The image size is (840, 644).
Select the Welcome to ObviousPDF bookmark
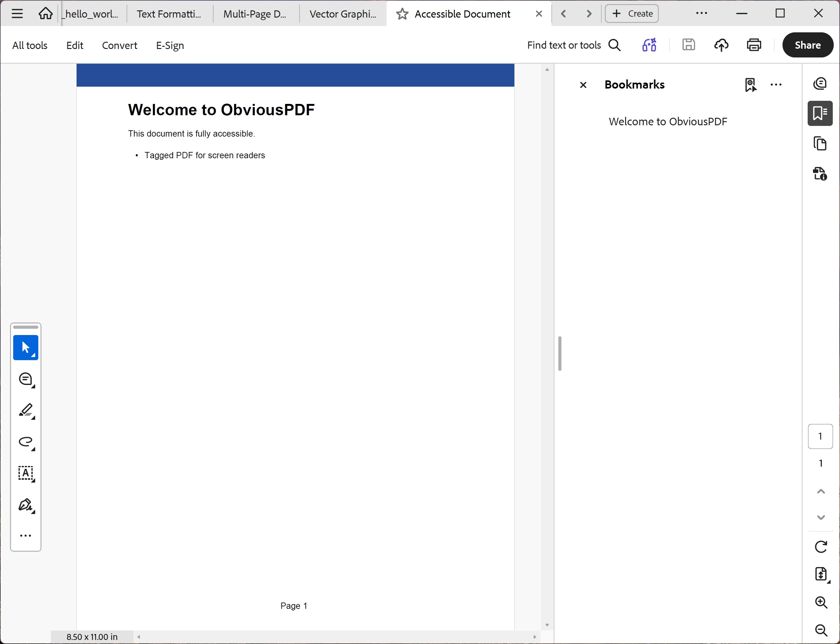coord(668,122)
